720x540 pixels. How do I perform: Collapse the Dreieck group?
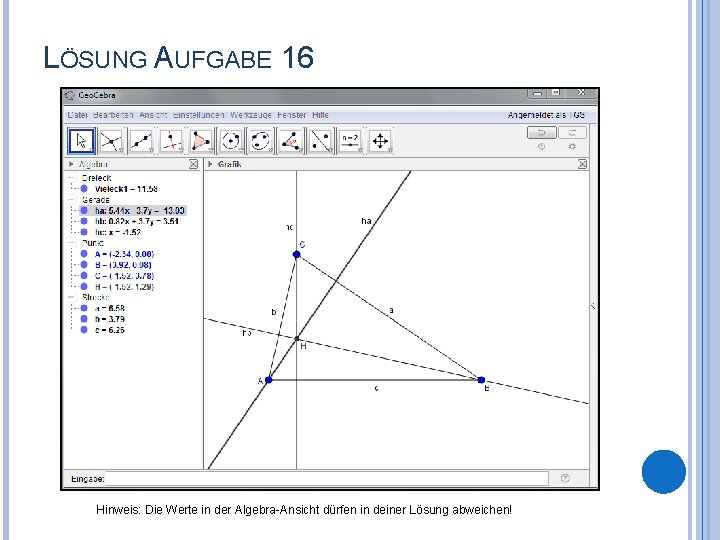71,178
